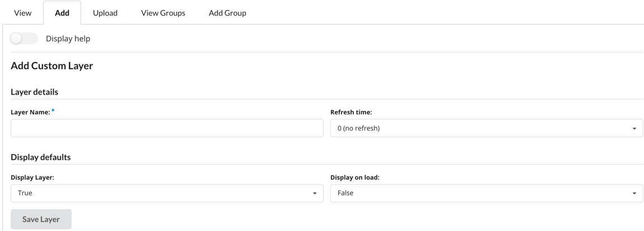Open the Display on load dropdown showing False
644x231 pixels.
[x=481, y=193]
